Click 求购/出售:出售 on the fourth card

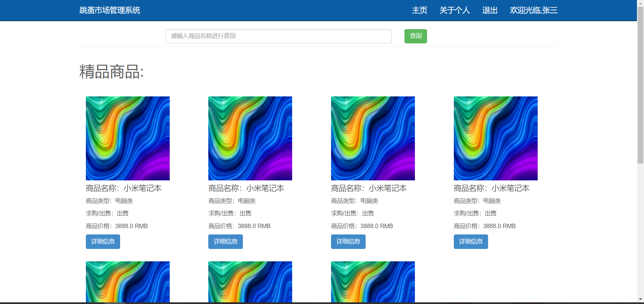point(475,213)
